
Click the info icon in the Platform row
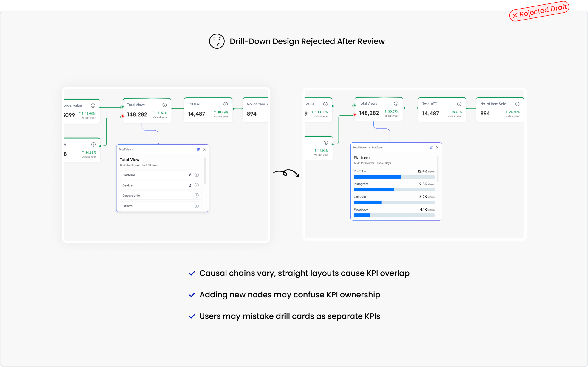coord(197,175)
